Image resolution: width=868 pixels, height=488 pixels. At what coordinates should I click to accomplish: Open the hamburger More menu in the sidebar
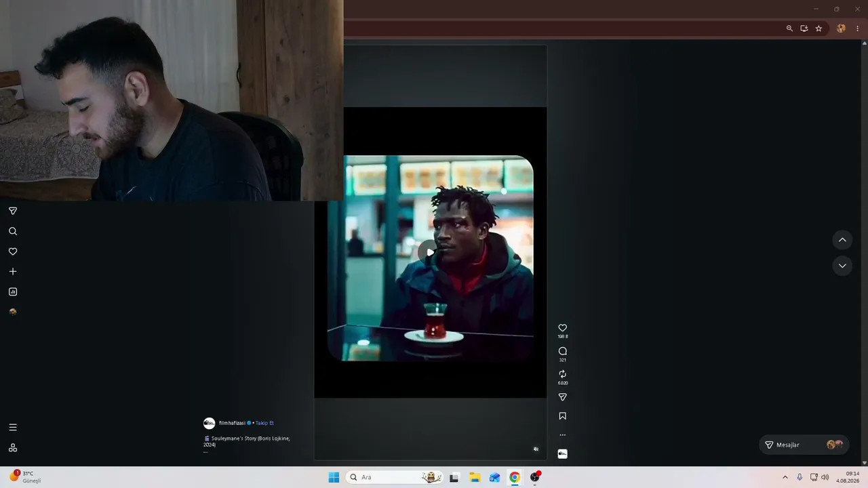pyautogui.click(x=13, y=428)
